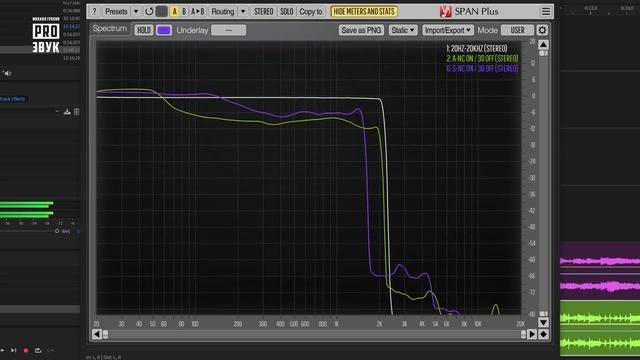Toggle the STEREO channel mode button
This screenshot has height=360, width=640.
pos(263,11)
